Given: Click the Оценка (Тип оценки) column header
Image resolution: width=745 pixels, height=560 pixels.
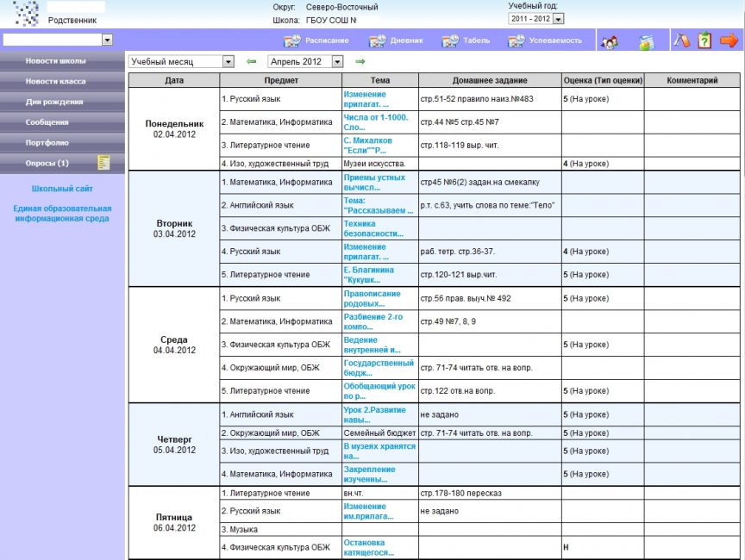Looking at the screenshot, I should click(603, 80).
